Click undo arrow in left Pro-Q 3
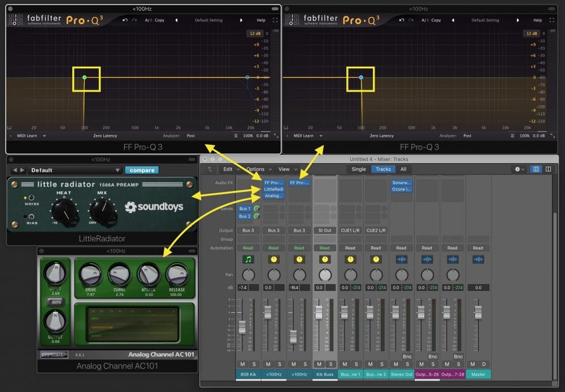This screenshot has width=565, height=392. click(x=125, y=20)
